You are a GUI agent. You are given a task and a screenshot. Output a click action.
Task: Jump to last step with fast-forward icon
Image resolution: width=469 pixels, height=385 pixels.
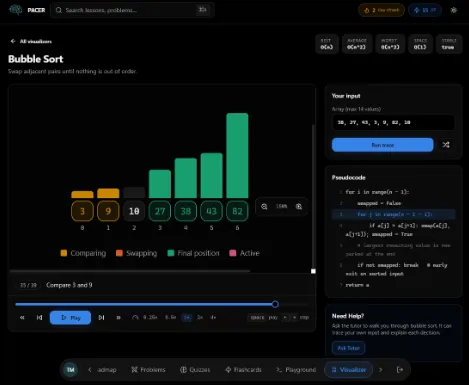tap(118, 318)
